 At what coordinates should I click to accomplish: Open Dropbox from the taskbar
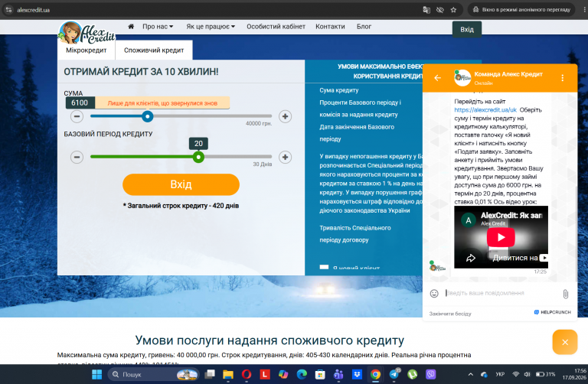click(357, 374)
